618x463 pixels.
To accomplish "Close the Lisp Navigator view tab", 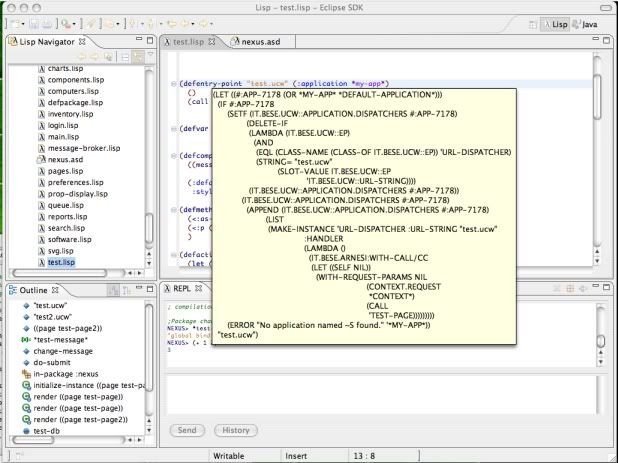I will click(82, 41).
